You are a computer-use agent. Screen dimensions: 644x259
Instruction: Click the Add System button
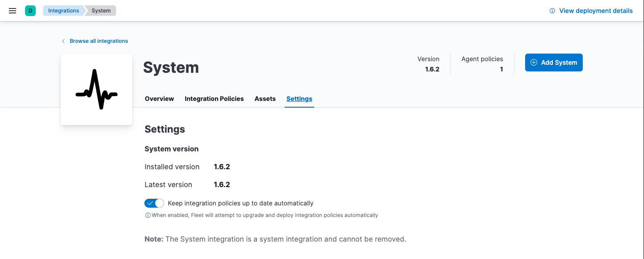tap(554, 63)
